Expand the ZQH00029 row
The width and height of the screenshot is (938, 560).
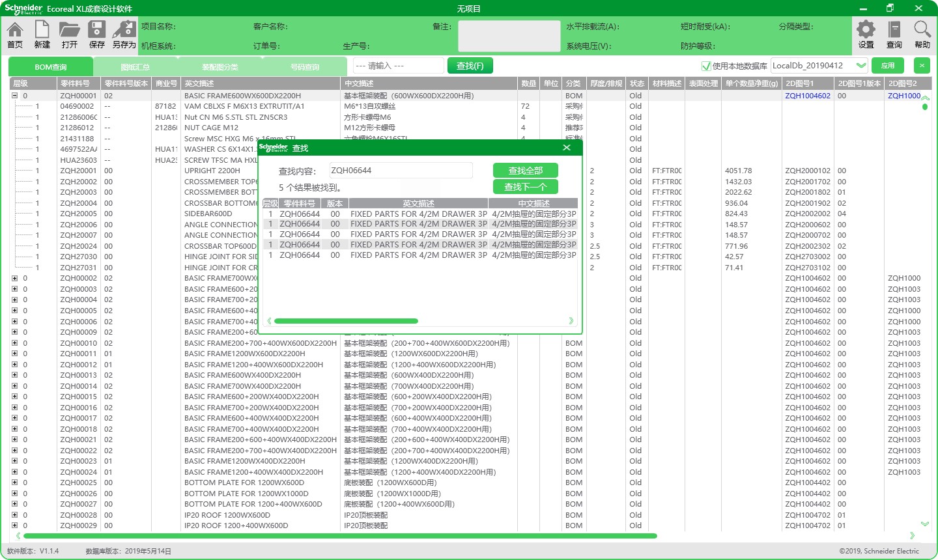(14, 525)
